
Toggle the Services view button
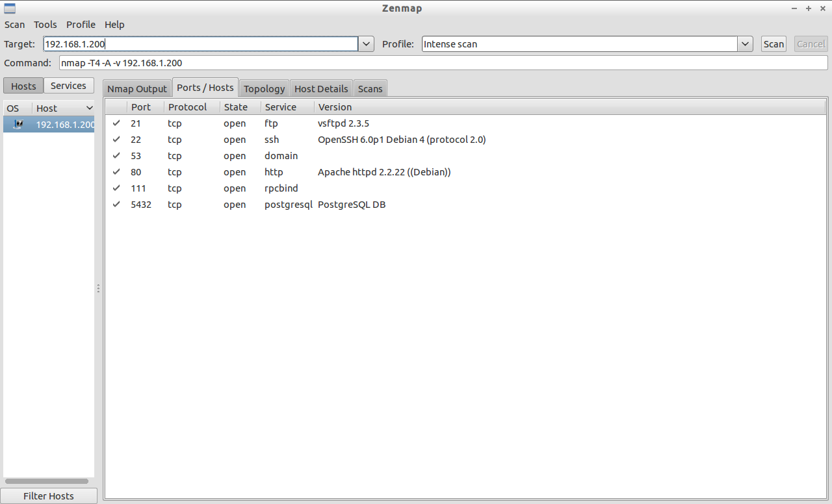click(x=68, y=86)
